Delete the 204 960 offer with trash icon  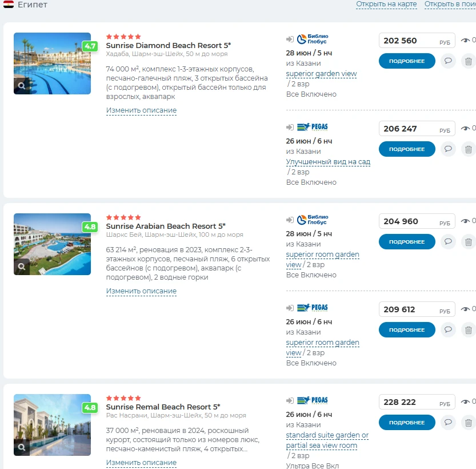(469, 242)
